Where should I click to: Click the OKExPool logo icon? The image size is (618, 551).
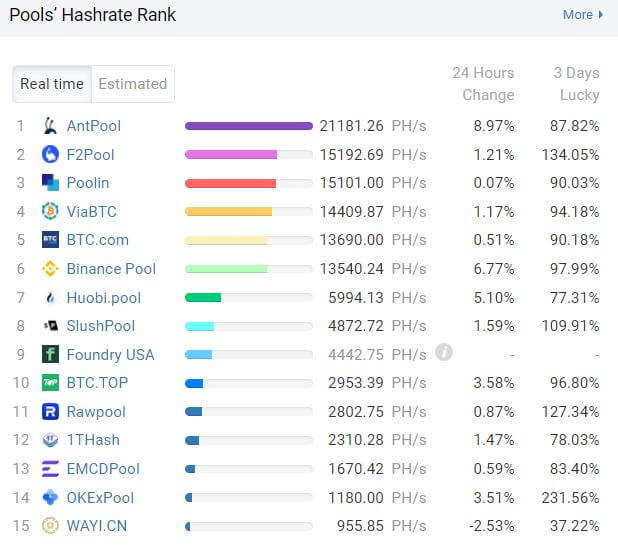50,498
